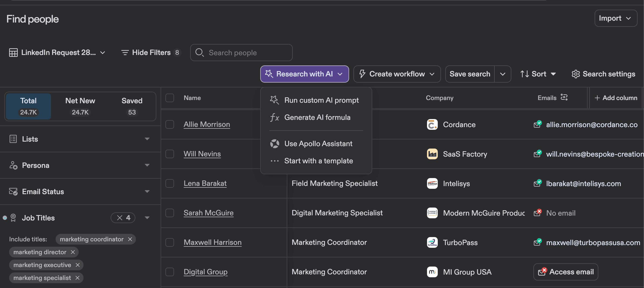
Task: Click the Save search button
Action: tap(470, 74)
